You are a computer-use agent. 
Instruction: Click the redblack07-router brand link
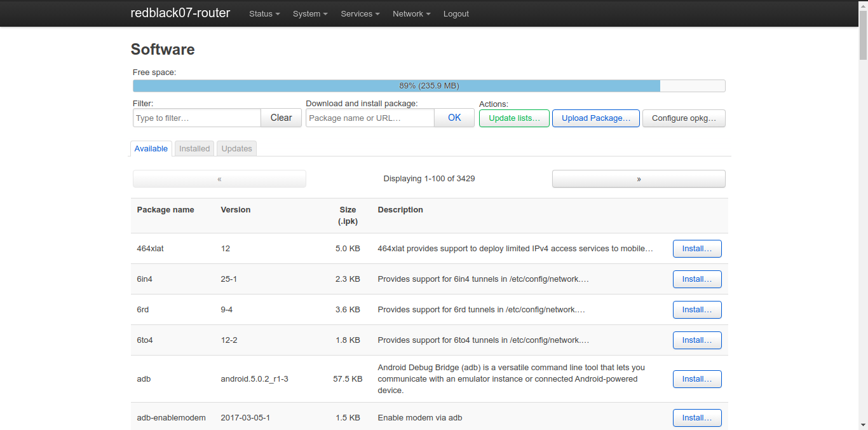click(x=180, y=13)
